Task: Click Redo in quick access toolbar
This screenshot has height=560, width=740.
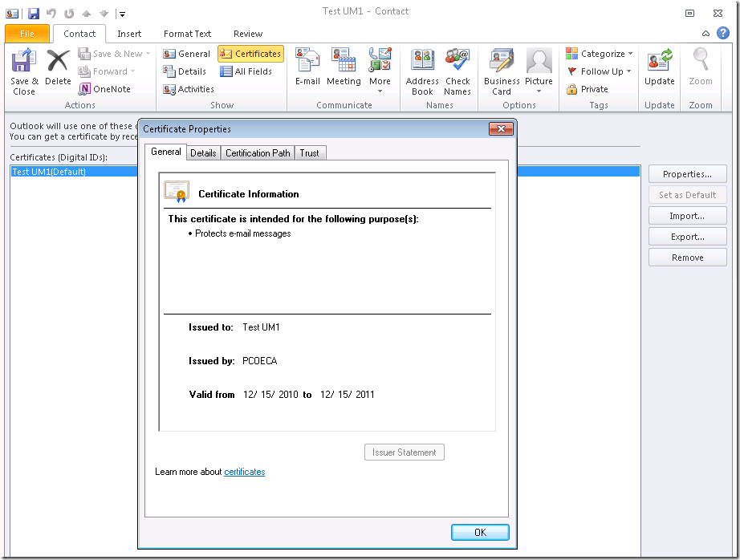Action: tap(69, 13)
